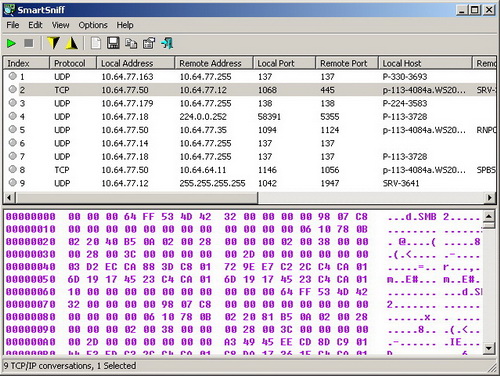Image resolution: width=500 pixels, height=376 pixels.
Task: Click down arrow of hex pane scrollbar
Action: pyautogui.click(x=488, y=349)
